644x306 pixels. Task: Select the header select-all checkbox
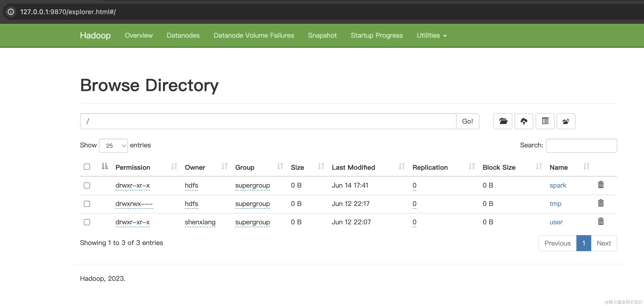pos(87,166)
